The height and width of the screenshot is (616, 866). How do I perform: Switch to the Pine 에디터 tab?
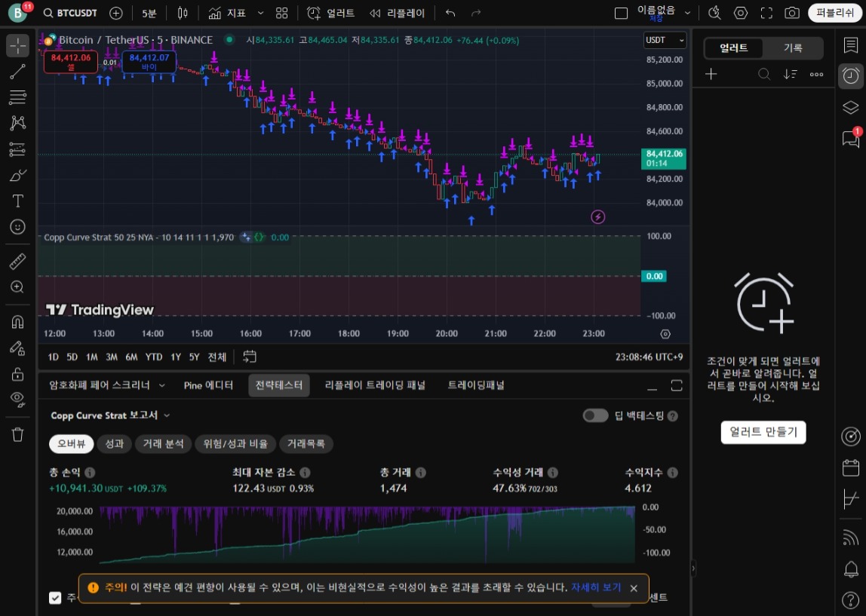[208, 385]
